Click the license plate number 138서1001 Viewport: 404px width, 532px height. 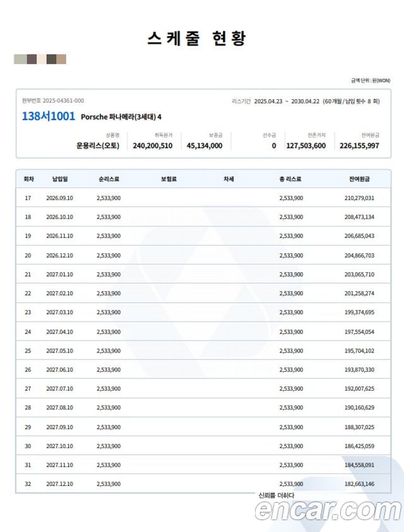tap(48, 116)
